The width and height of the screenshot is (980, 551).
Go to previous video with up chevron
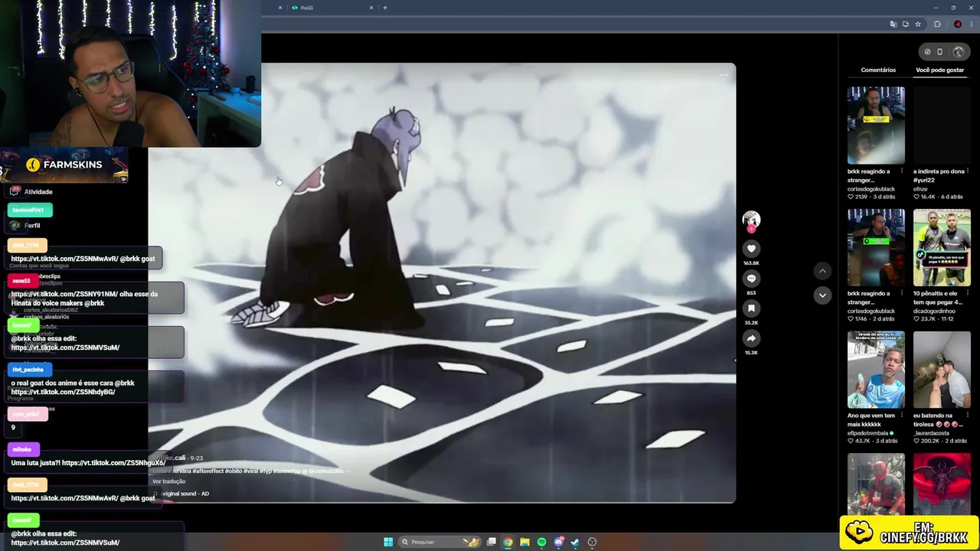(822, 271)
